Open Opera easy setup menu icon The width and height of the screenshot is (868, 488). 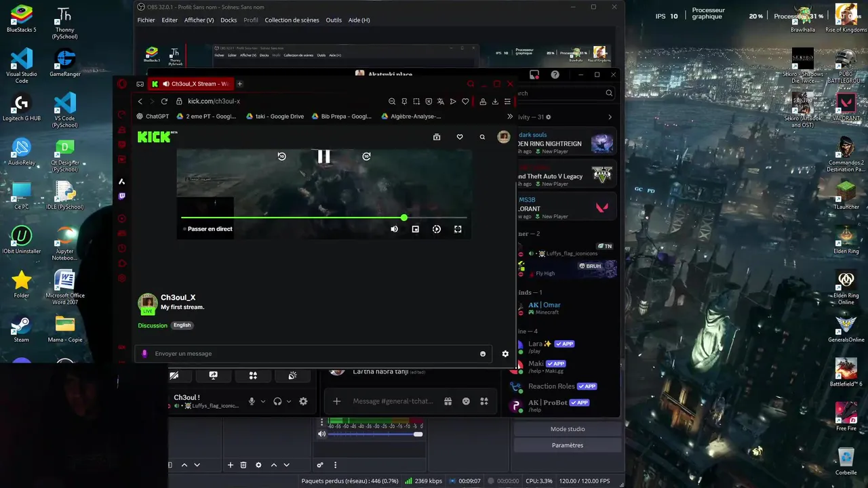[507, 102]
